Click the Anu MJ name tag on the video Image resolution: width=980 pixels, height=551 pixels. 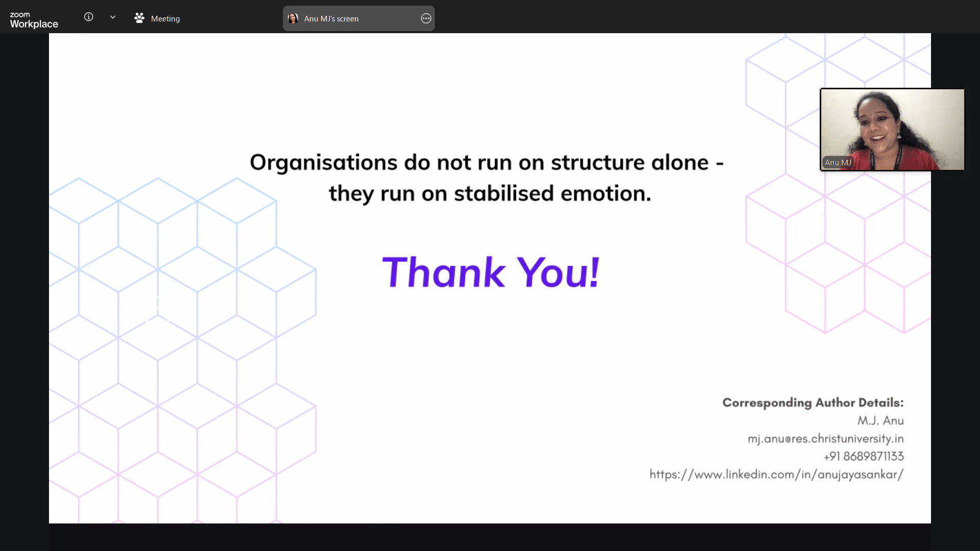(x=838, y=162)
